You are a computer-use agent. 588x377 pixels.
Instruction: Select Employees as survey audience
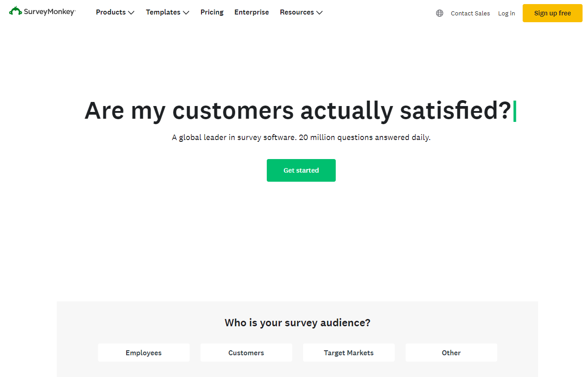[x=144, y=353]
